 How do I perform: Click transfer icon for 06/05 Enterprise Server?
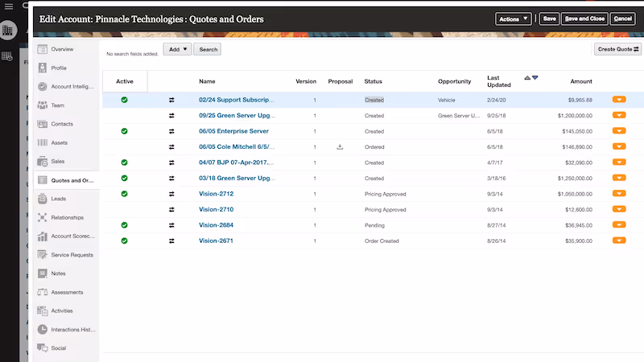click(171, 131)
